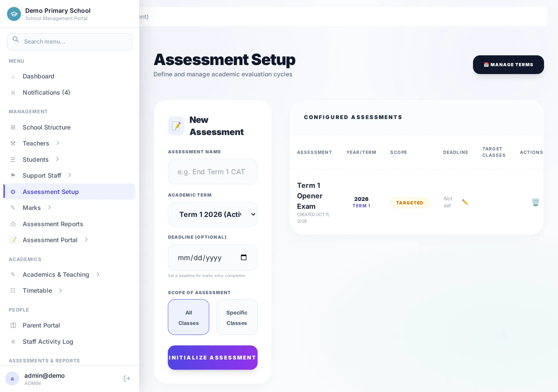558x392 pixels.
Task: Click the School Structure grid icon
Action: point(13,127)
